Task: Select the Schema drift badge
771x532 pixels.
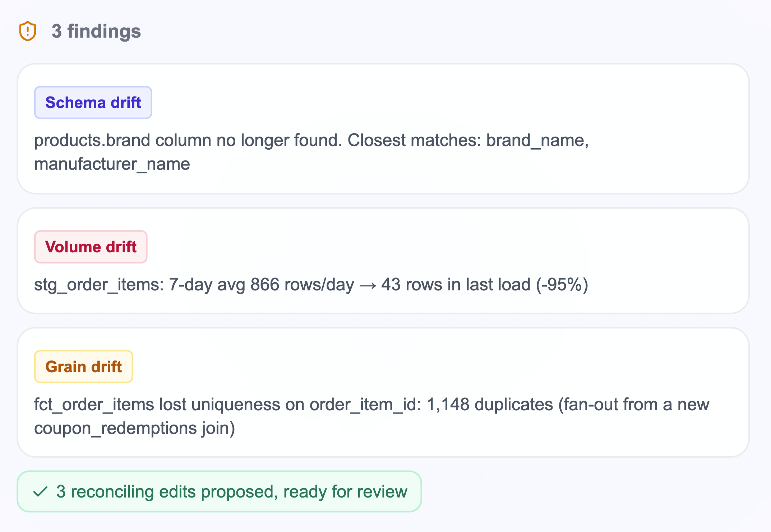Action: point(93,103)
